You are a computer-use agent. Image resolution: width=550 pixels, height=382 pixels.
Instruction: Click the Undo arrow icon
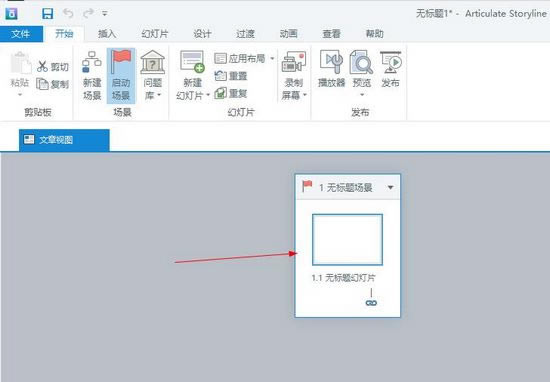[68, 14]
